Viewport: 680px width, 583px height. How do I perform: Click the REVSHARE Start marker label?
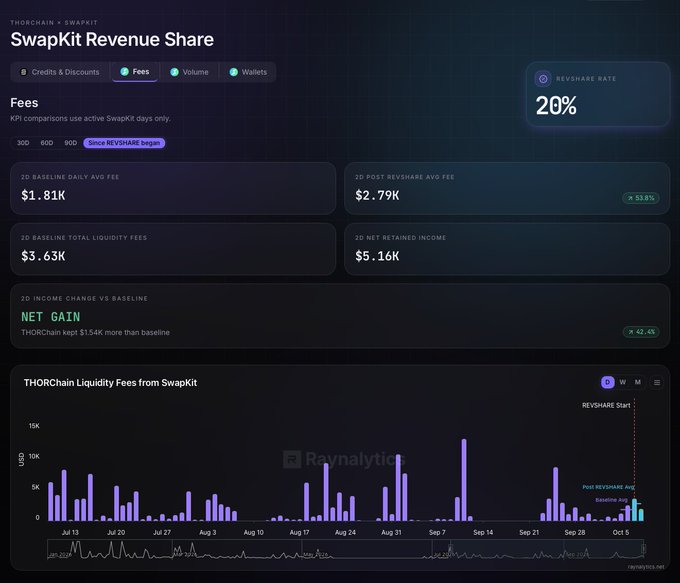click(606, 405)
